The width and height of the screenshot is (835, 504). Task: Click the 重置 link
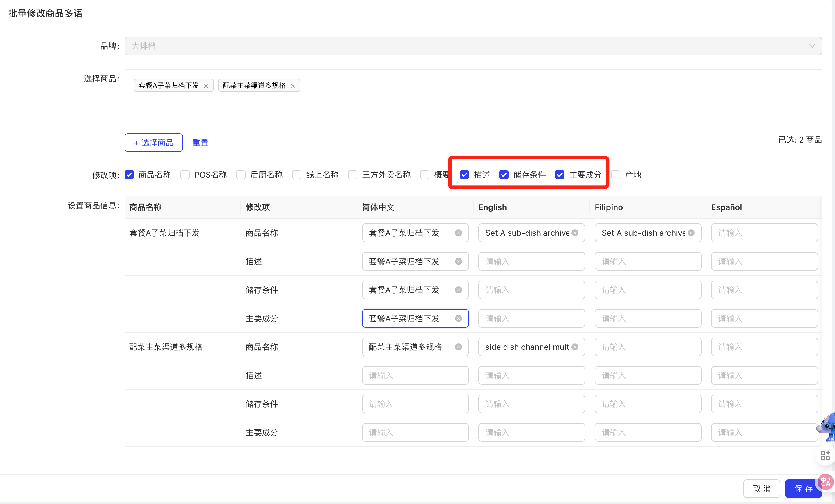tap(200, 143)
